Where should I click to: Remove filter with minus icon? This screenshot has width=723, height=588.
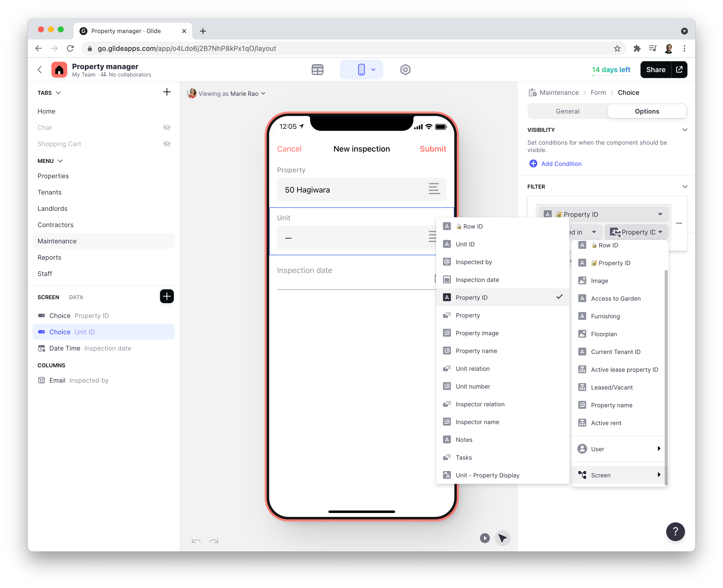point(679,223)
